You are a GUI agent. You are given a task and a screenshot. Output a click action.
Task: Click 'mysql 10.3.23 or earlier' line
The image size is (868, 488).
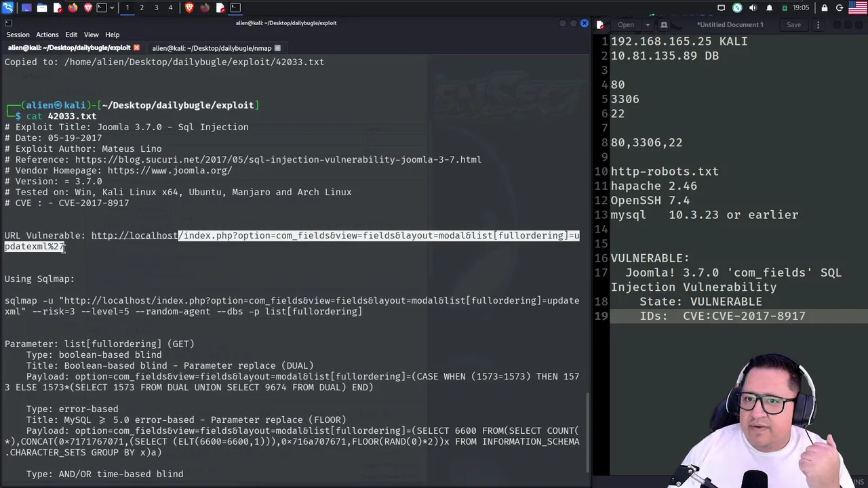pyautogui.click(x=705, y=215)
